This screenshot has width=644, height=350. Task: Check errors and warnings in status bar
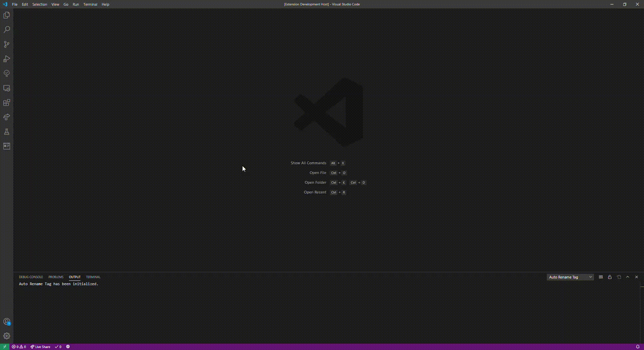pyautogui.click(x=18, y=347)
